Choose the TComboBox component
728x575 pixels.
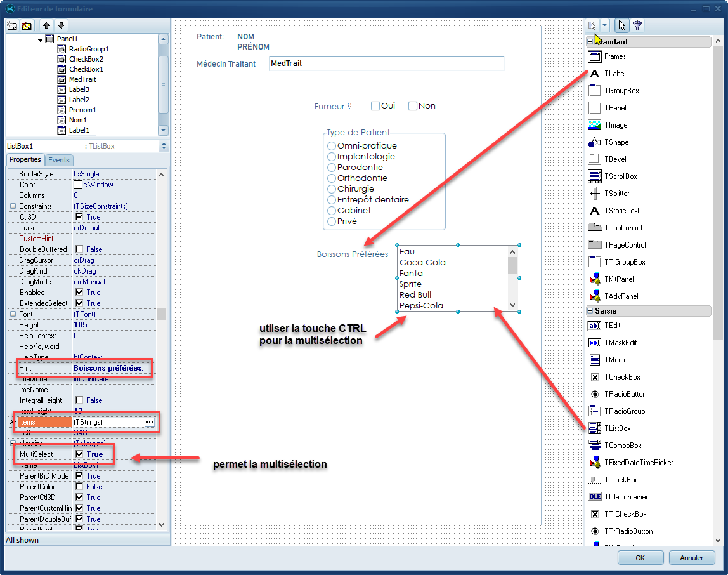pyautogui.click(x=622, y=446)
